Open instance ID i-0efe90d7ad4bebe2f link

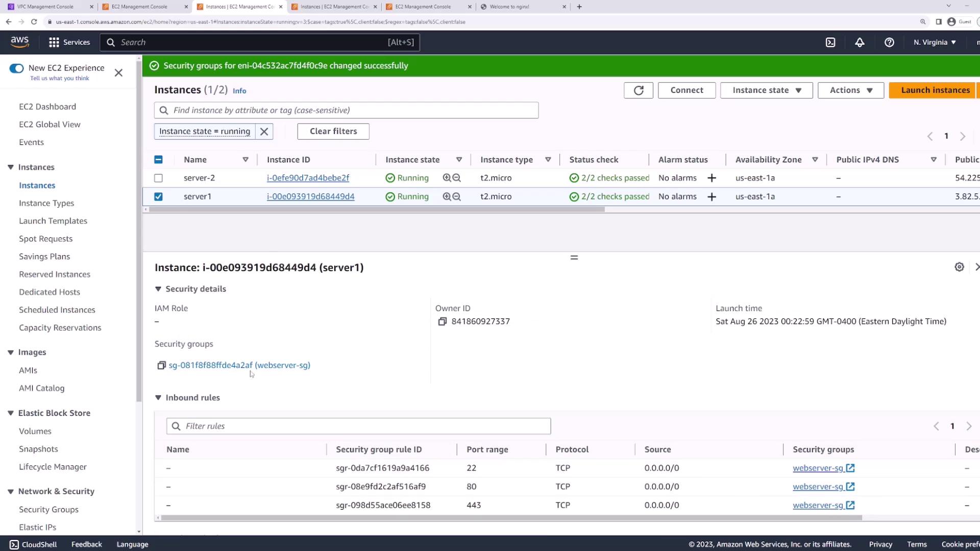[x=308, y=178]
